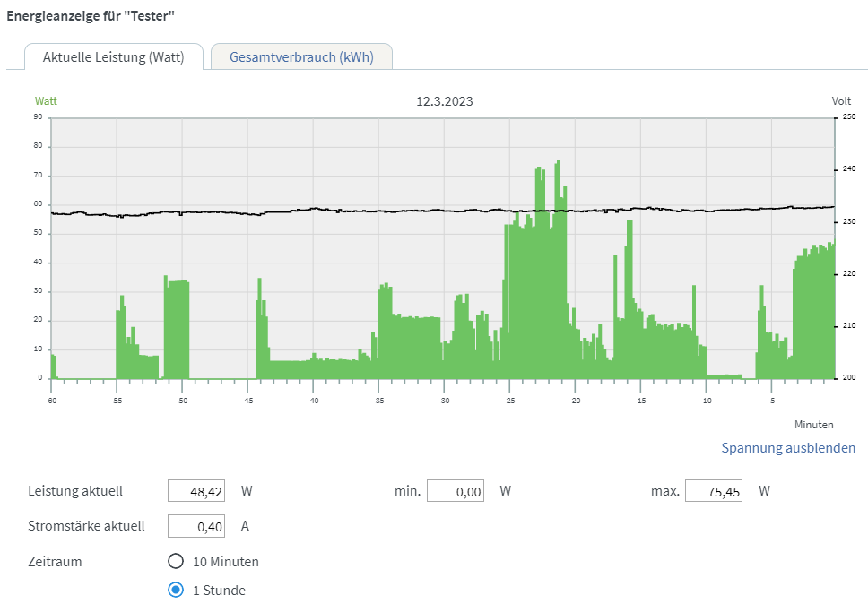Click the -5 tick on time axis
The width and height of the screenshot is (868, 604).
tap(772, 401)
